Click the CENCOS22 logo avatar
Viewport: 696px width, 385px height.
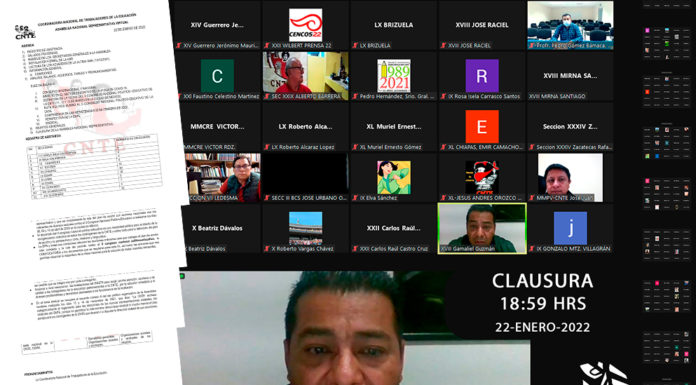(x=305, y=25)
